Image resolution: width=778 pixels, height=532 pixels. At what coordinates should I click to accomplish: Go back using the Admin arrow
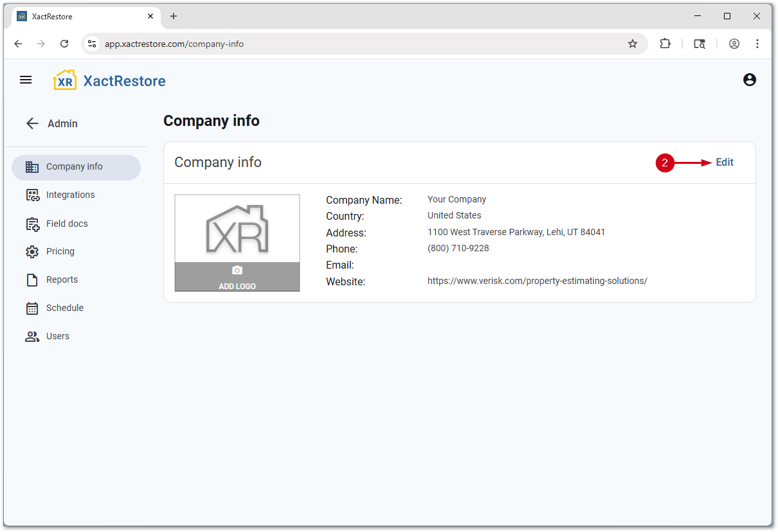coord(32,123)
